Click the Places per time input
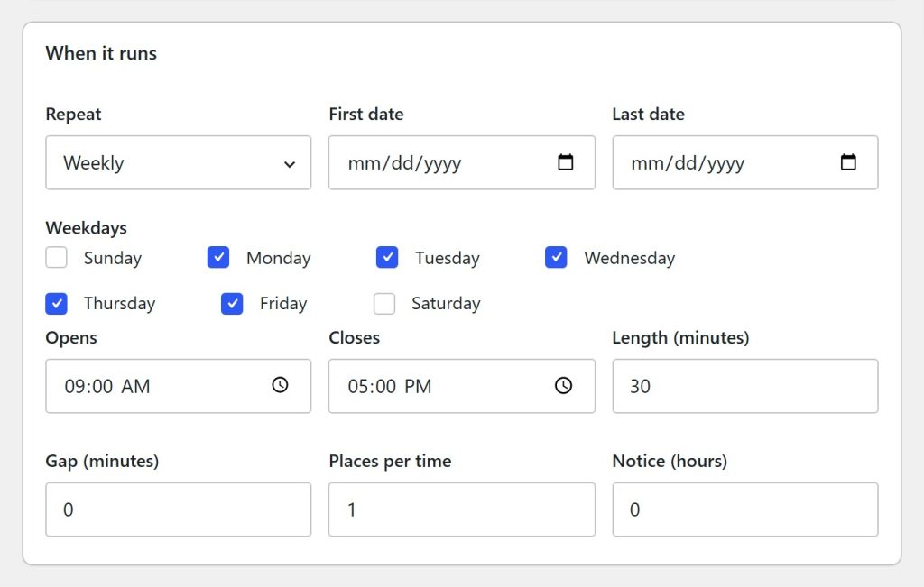 click(462, 509)
